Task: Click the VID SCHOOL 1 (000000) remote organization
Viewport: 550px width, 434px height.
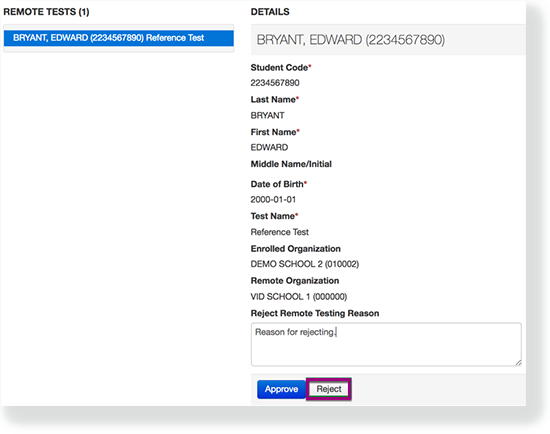Action: 299,297
